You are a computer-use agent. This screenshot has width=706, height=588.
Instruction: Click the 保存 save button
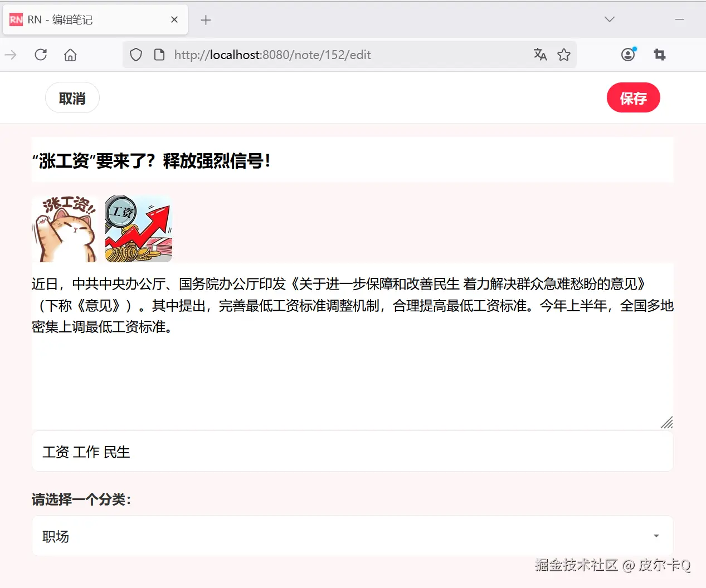(x=633, y=97)
